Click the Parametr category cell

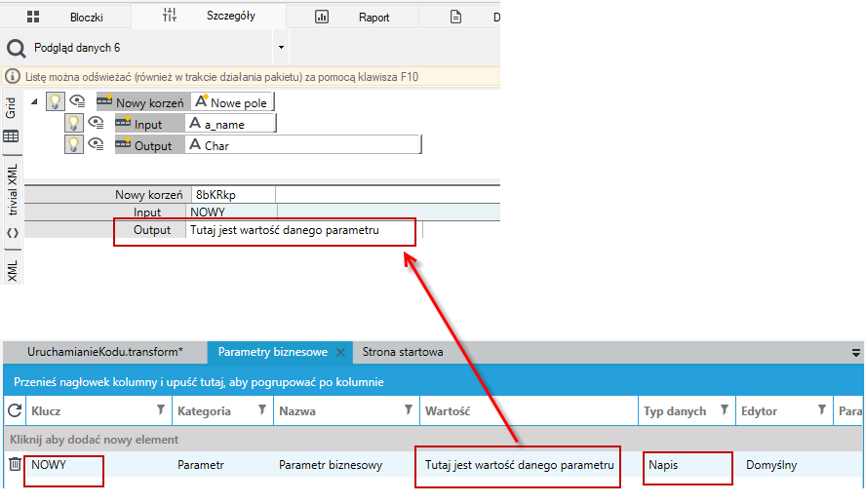[x=223, y=465]
